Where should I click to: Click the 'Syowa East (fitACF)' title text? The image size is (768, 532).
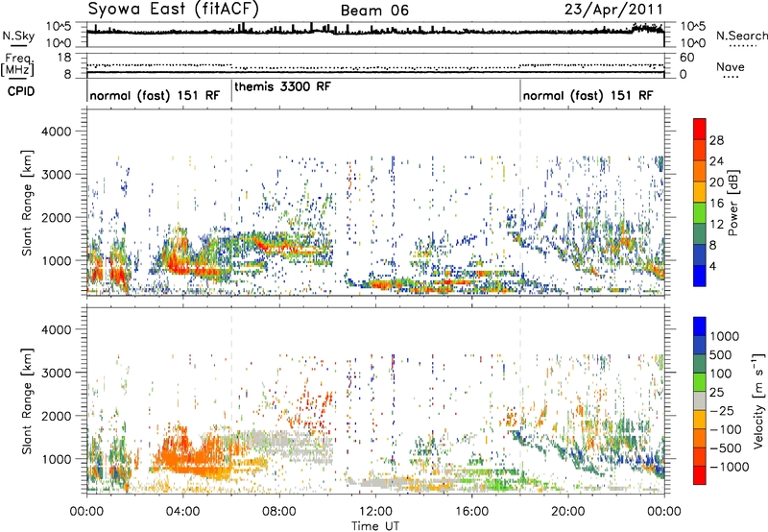[174, 9]
